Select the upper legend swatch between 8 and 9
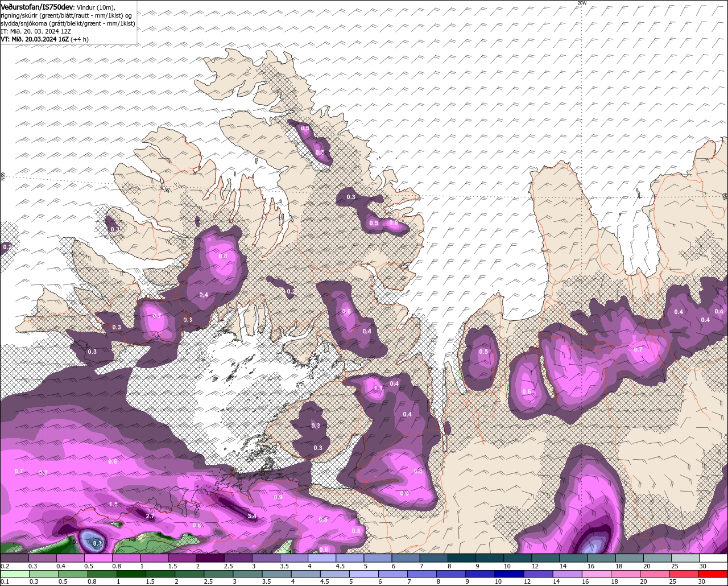Image resolution: width=728 pixels, height=586 pixels. click(462, 558)
